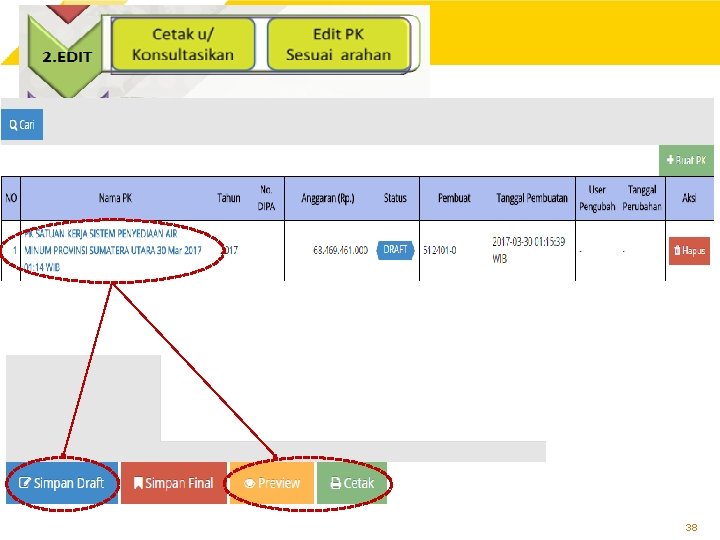Click the creation date 2017-03-30 01:15:39 WIB
Viewport: 720px width, 540px height.
(x=529, y=250)
